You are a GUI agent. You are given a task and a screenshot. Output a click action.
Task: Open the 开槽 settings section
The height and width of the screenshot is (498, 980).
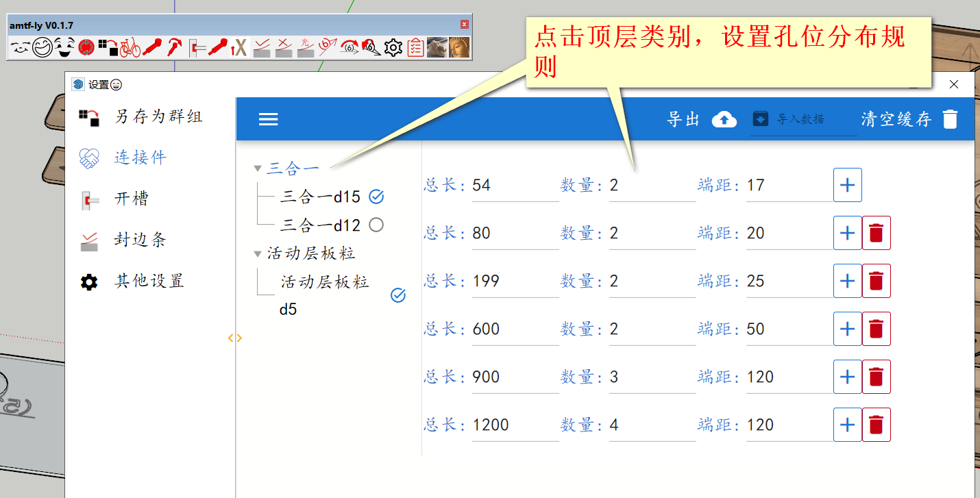[131, 199]
